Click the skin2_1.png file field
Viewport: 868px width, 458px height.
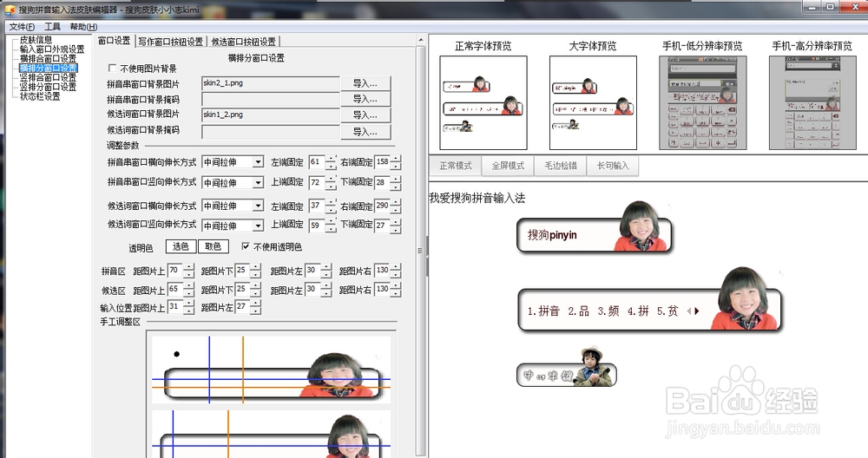271,83
